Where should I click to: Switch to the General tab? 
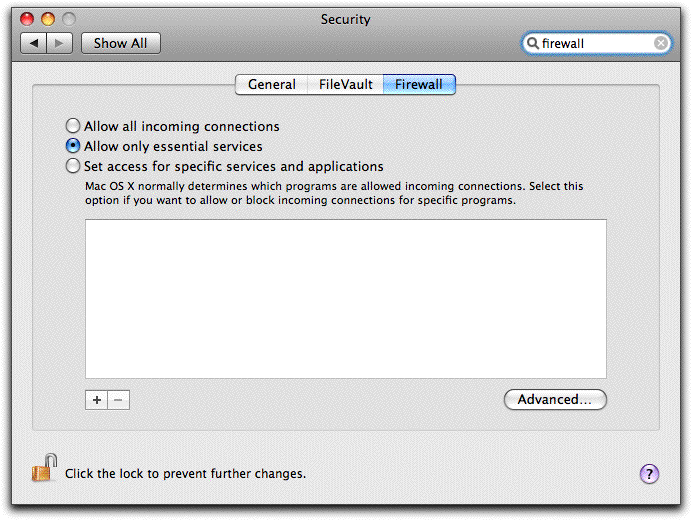pos(271,85)
